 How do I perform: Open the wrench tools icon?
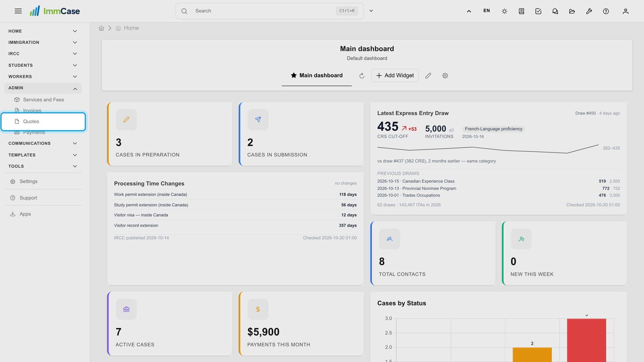pos(589,11)
